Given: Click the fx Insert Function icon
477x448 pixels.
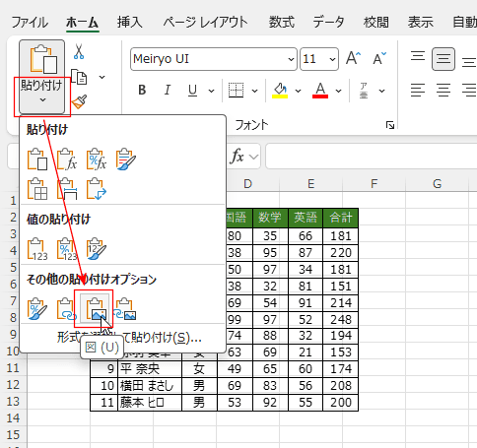Looking at the screenshot, I should (x=238, y=157).
